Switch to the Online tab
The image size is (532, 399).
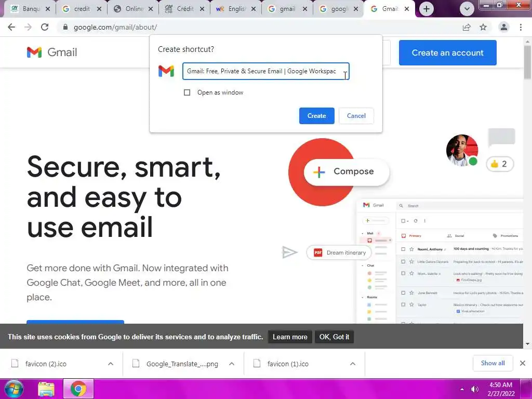pos(133,9)
